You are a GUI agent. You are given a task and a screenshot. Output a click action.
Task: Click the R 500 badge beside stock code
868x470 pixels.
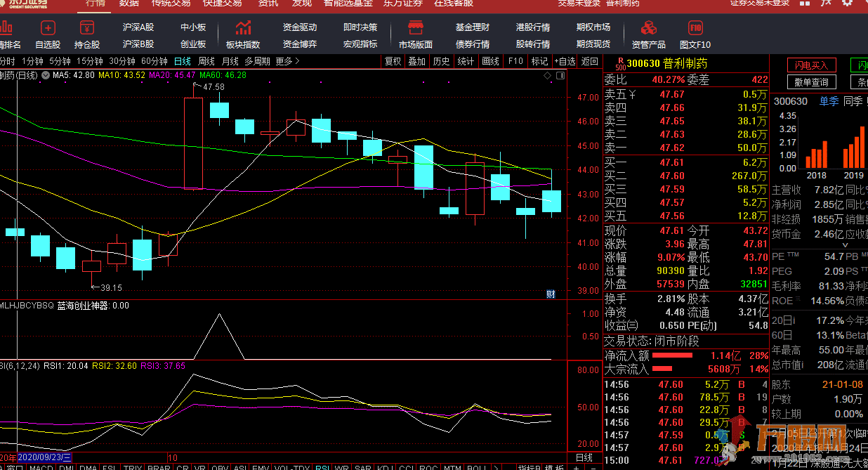pyautogui.click(x=619, y=63)
